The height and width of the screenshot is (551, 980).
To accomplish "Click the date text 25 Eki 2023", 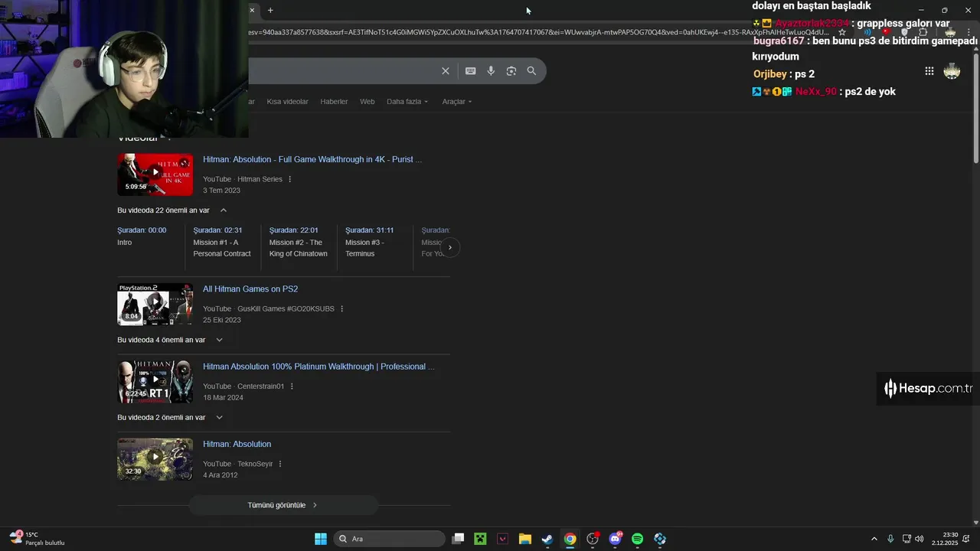I will tap(222, 320).
